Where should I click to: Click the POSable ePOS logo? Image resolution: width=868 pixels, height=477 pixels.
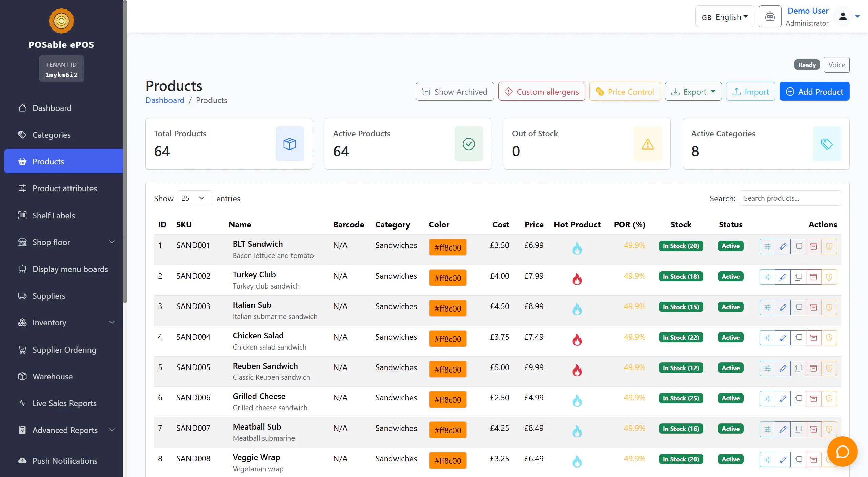click(61, 21)
